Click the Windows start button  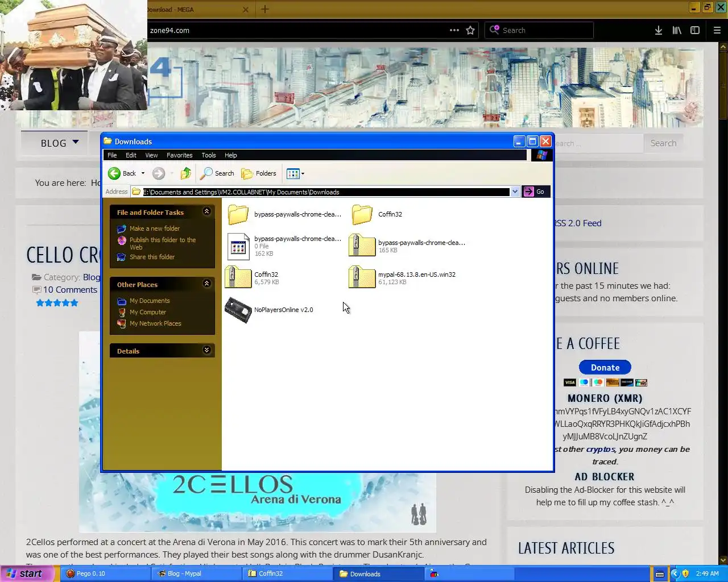(27, 573)
